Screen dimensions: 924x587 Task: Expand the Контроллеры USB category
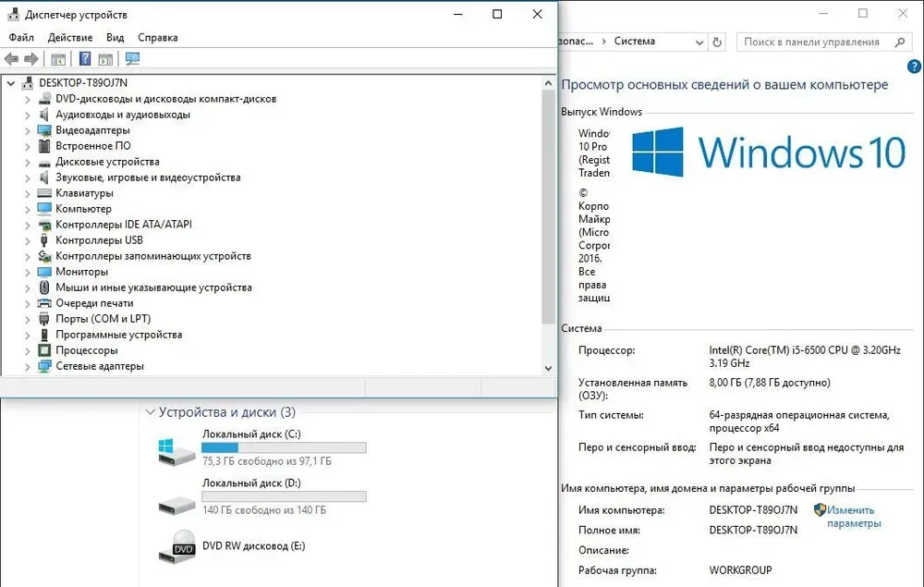point(28,240)
